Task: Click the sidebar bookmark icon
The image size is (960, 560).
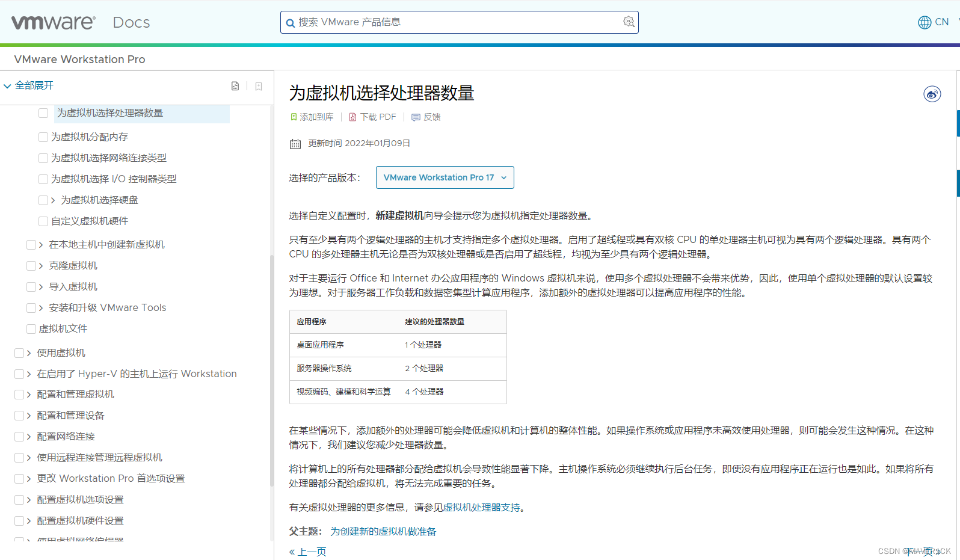Action: tap(259, 86)
